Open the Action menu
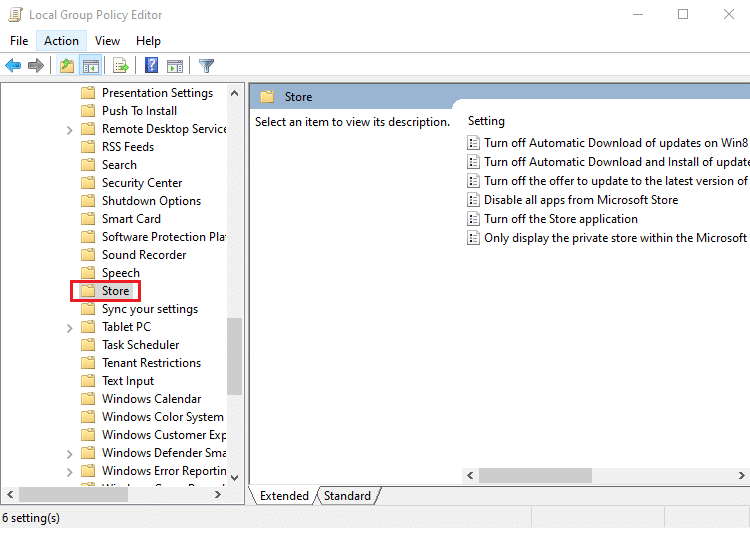Screen dimensions: 750x534 pos(61,41)
